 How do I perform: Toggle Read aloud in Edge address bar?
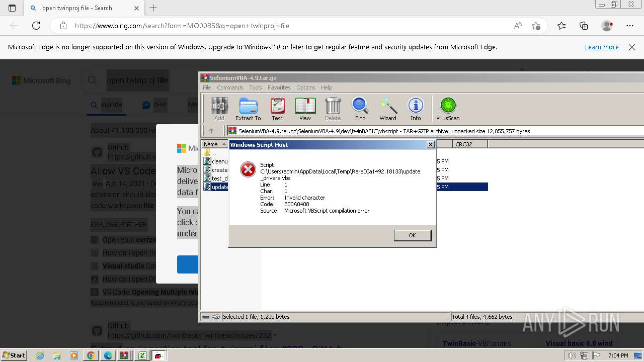[518, 26]
